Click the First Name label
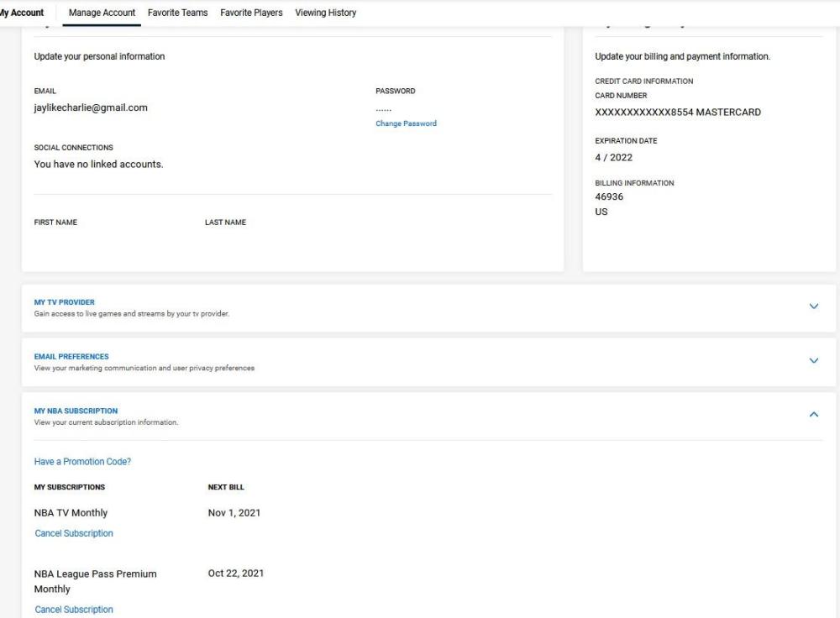The height and width of the screenshot is (618, 840). click(x=55, y=223)
